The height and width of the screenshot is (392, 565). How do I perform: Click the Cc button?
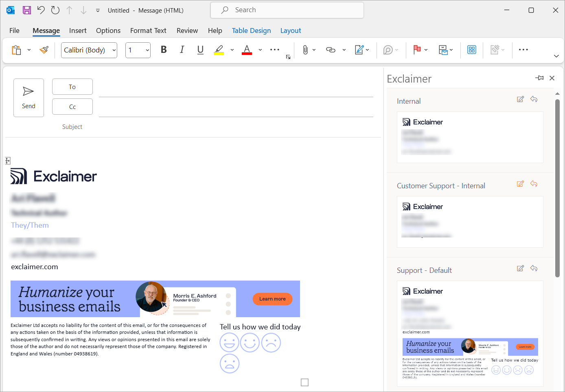click(x=72, y=107)
